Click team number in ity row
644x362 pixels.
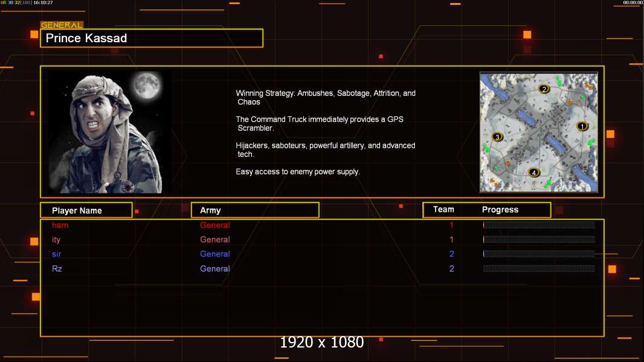coord(451,240)
